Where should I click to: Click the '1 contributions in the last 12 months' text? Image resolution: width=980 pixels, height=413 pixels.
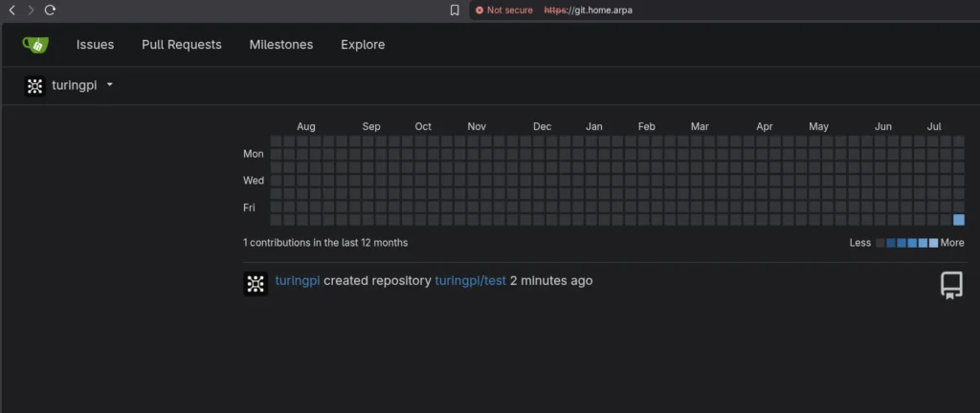click(x=325, y=243)
